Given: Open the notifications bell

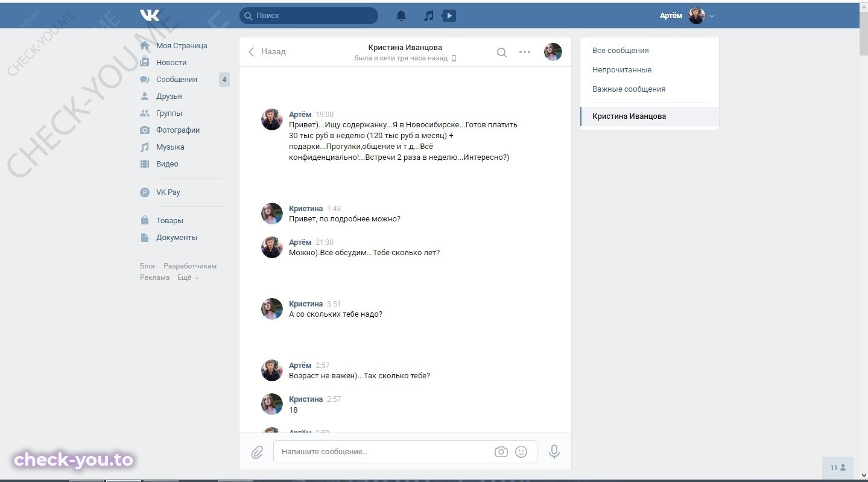Looking at the screenshot, I should (401, 16).
